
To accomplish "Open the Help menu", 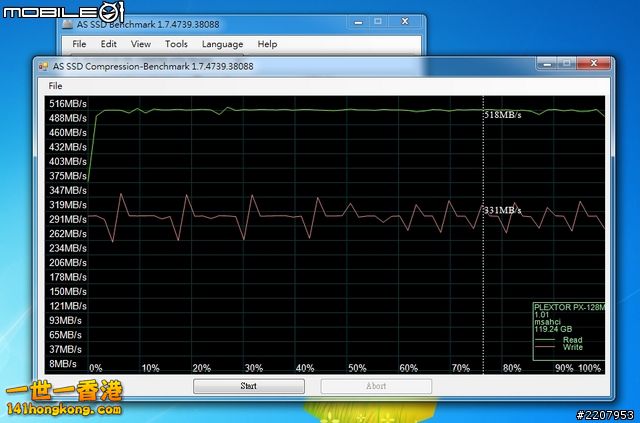I will point(267,44).
